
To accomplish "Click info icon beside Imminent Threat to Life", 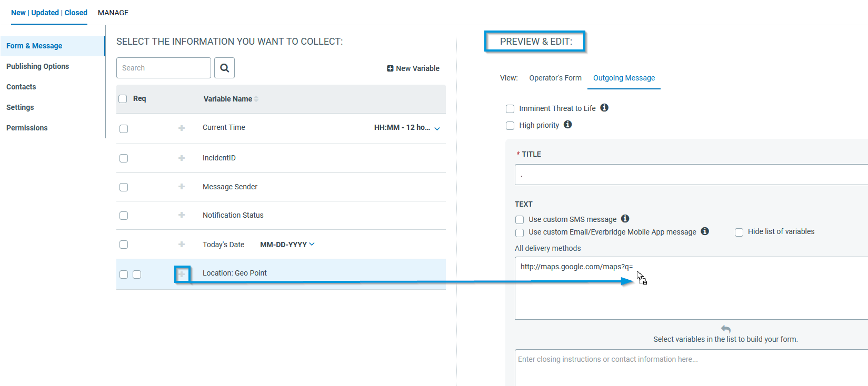I will coord(604,108).
